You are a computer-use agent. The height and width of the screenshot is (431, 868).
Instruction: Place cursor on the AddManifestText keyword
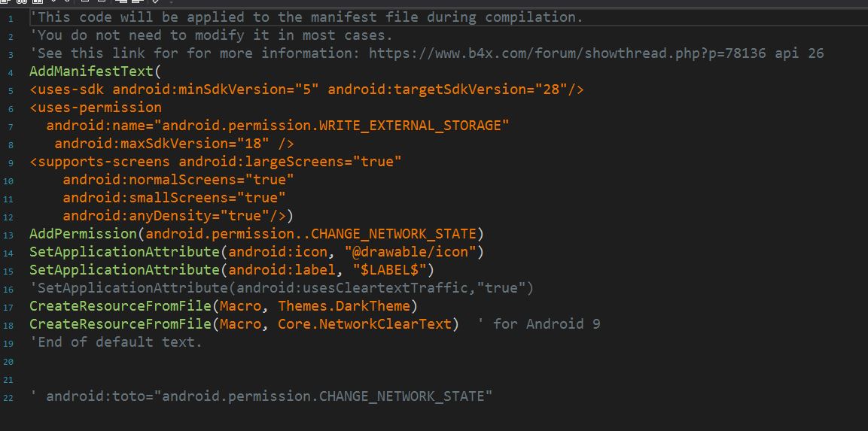point(91,71)
